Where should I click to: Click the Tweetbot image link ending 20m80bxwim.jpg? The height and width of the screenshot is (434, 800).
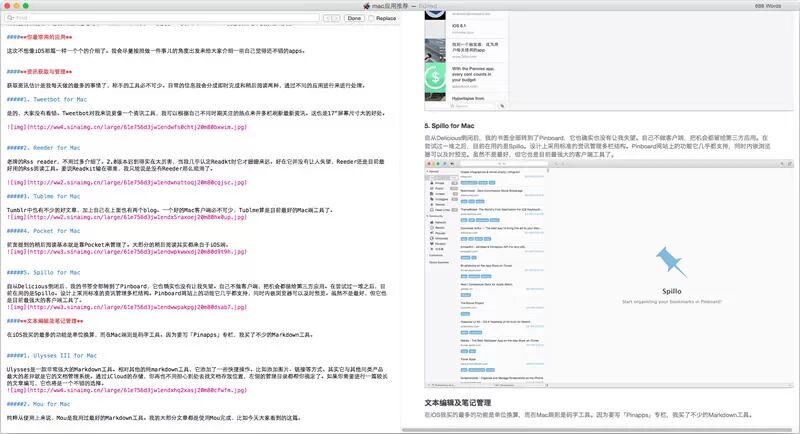(127, 127)
